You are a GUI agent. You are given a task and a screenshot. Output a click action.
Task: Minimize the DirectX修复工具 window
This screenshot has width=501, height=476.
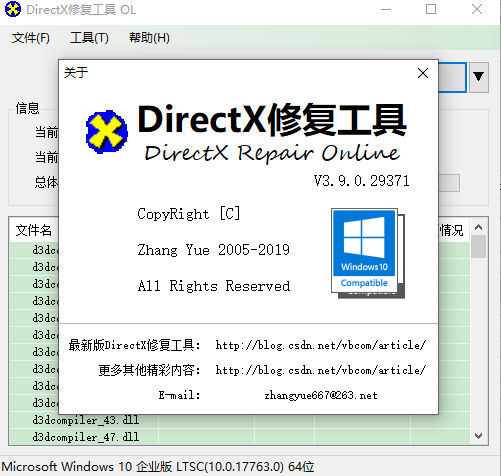click(x=386, y=9)
